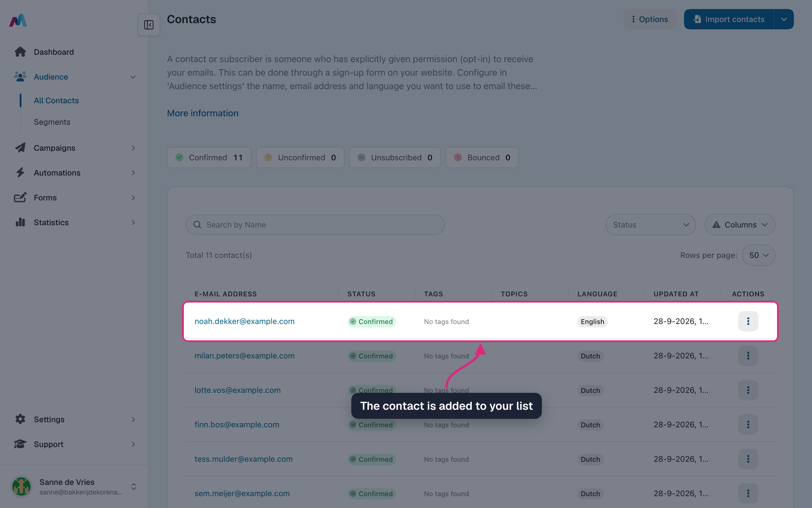
Task: Open lotte.vos@example.com contact
Action: pyautogui.click(x=238, y=390)
